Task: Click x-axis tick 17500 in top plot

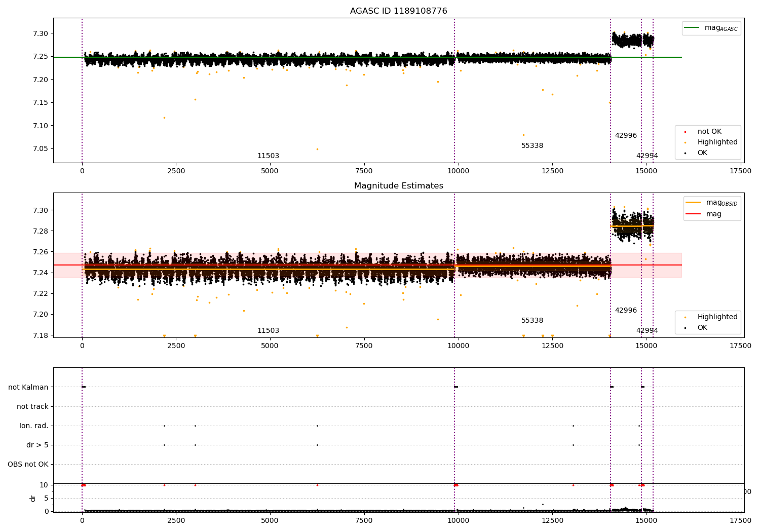Action: pyautogui.click(x=740, y=171)
